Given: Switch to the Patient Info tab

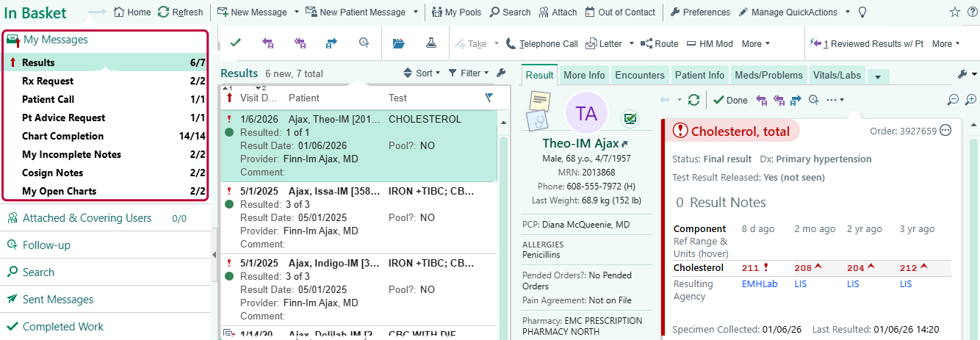Looking at the screenshot, I should point(699,75).
